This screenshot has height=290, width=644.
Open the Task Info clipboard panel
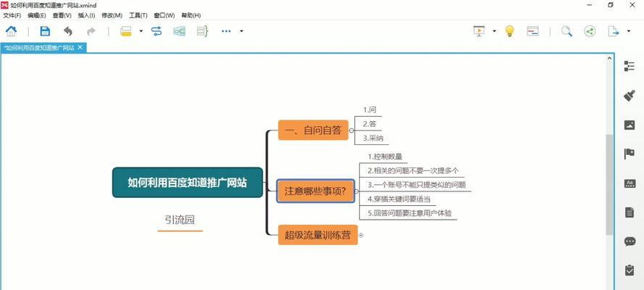pos(630,270)
